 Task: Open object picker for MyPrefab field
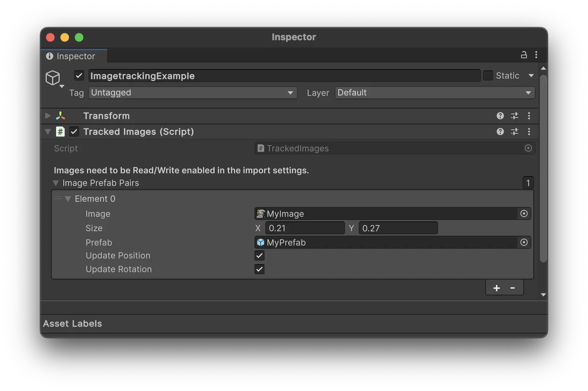coord(524,243)
